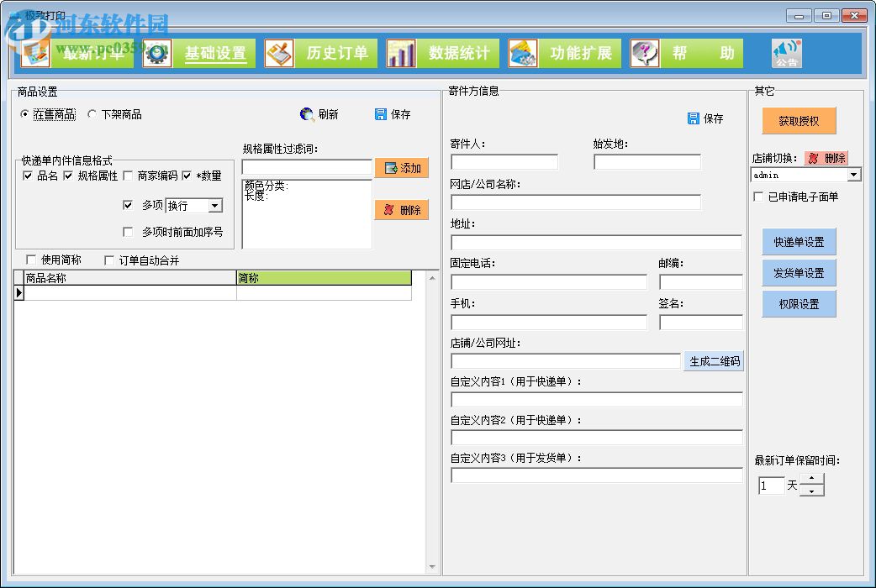Screen dimensions: 876x588
Task: Increase 最新订单保留时间 days with up arrow
Action: pyautogui.click(x=812, y=479)
